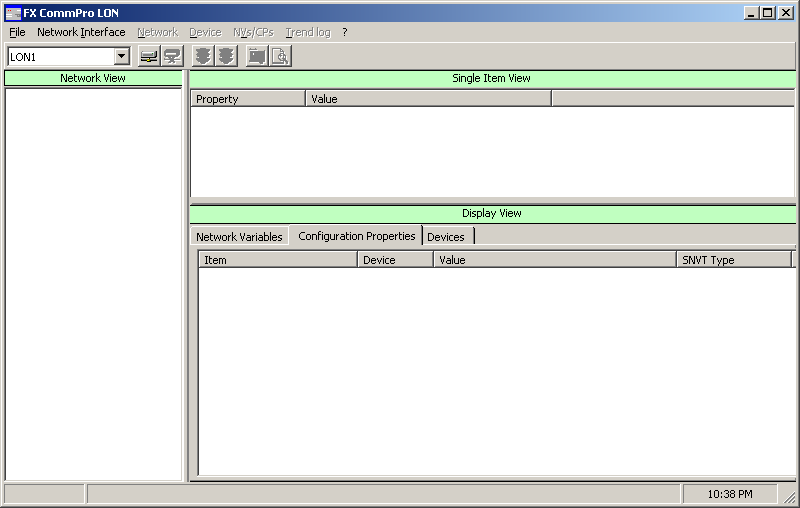Click the Item column header
Screen dimensions: 800x508
coord(278,260)
